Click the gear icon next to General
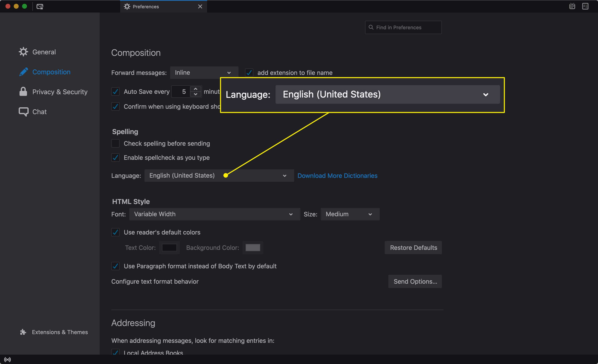Screen dimensions: 598x364 23,52
